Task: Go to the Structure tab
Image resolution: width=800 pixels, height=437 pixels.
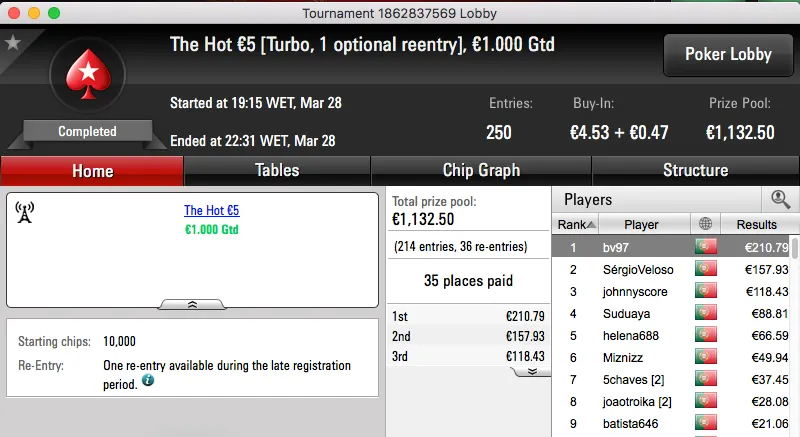Action: tap(695, 170)
